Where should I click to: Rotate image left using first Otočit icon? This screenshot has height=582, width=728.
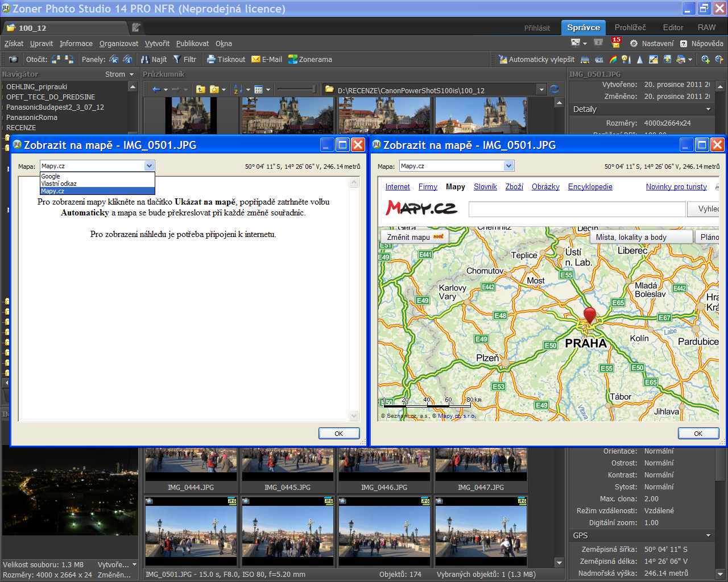pos(56,59)
